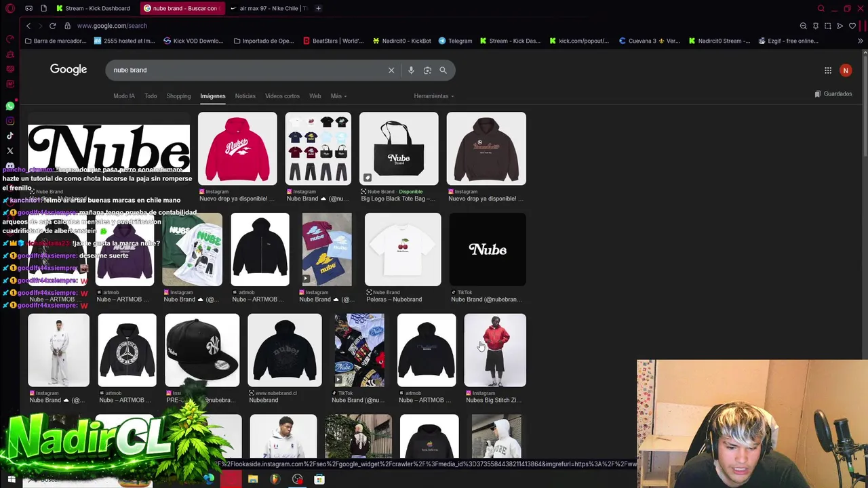Screen dimensions: 868x488
Task: Show site info via padlock icon
Action: [x=67, y=26]
